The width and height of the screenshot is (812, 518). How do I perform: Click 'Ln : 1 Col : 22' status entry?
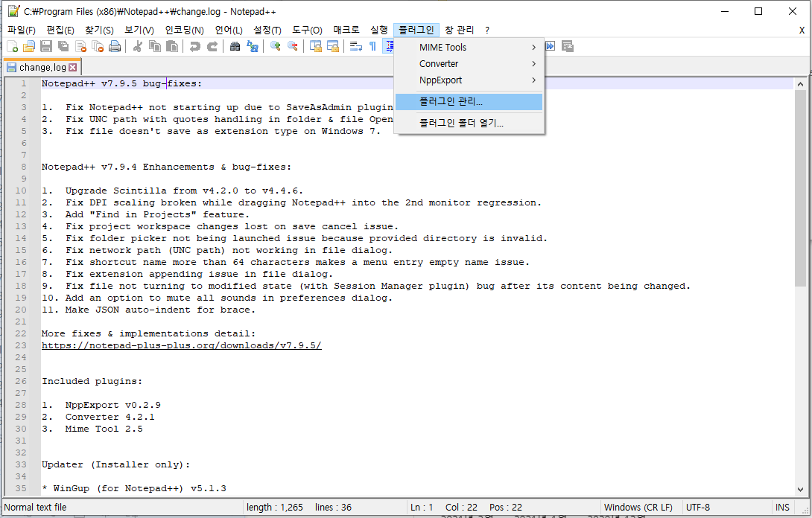pyautogui.click(x=444, y=507)
